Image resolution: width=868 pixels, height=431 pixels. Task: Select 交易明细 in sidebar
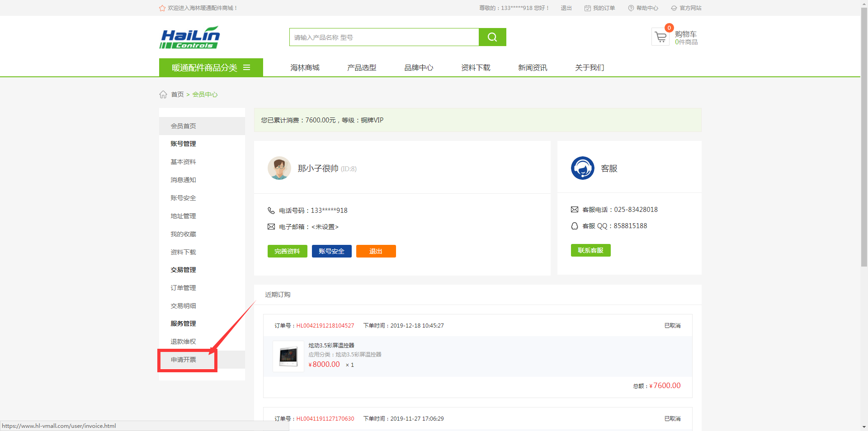(x=183, y=306)
